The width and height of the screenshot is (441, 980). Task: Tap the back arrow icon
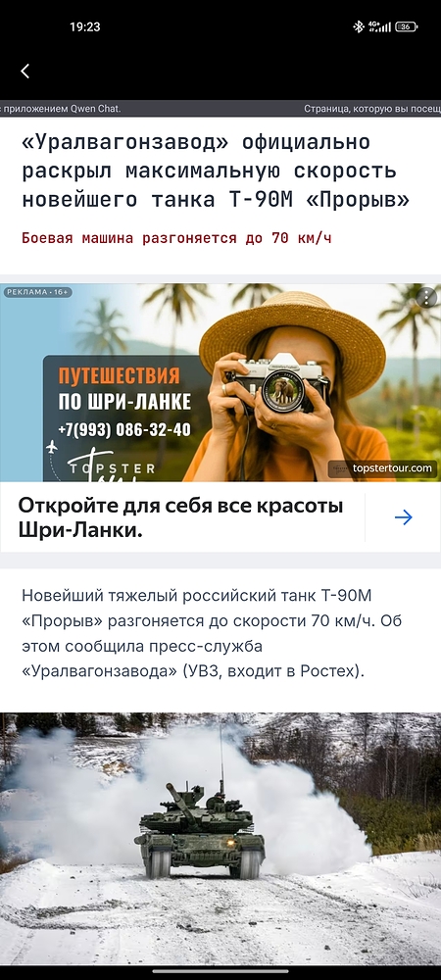pyautogui.click(x=24, y=72)
